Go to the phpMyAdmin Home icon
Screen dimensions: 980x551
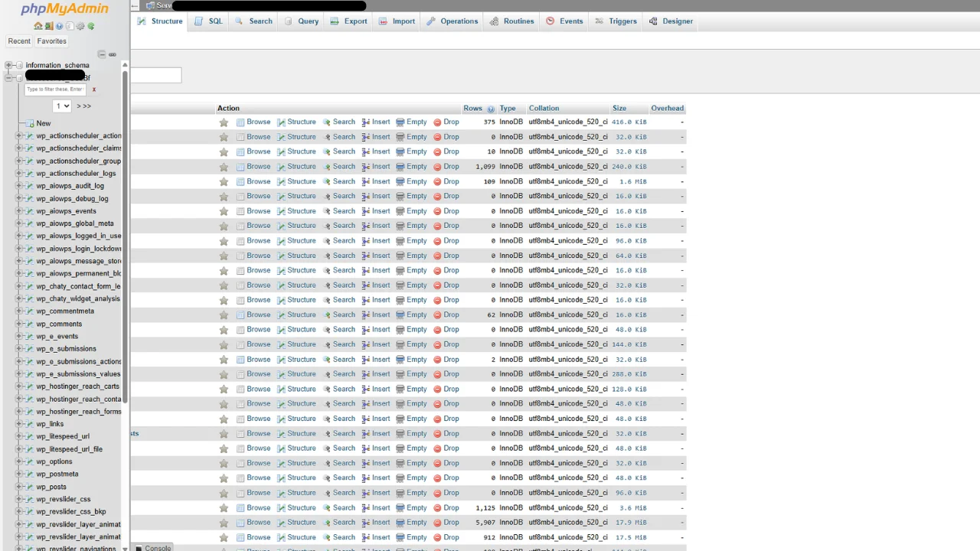[x=38, y=26]
